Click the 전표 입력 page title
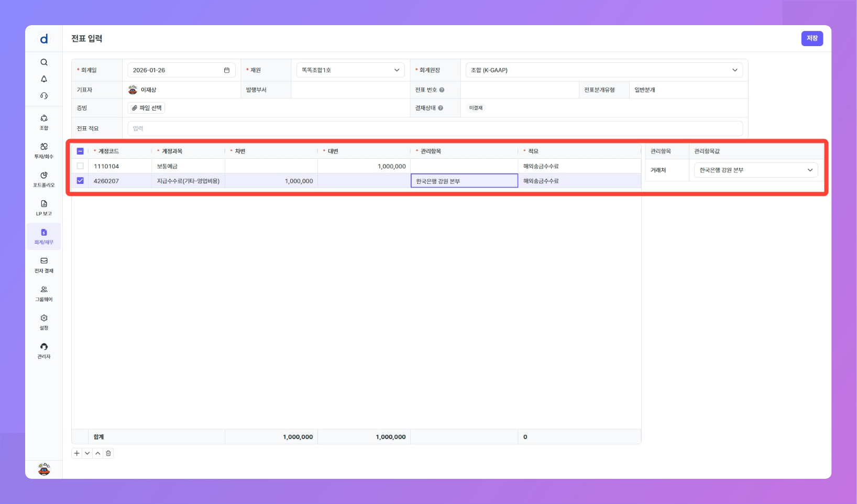 tap(87, 39)
